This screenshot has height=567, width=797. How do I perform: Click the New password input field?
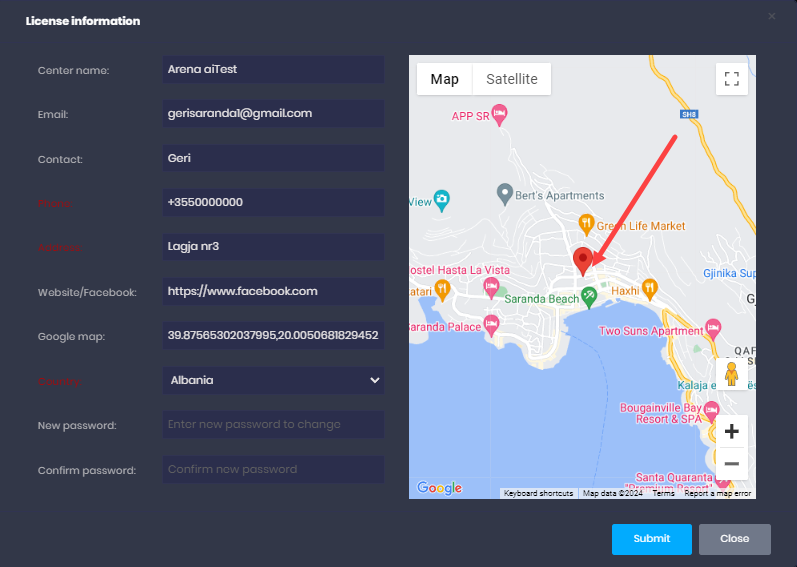click(273, 424)
